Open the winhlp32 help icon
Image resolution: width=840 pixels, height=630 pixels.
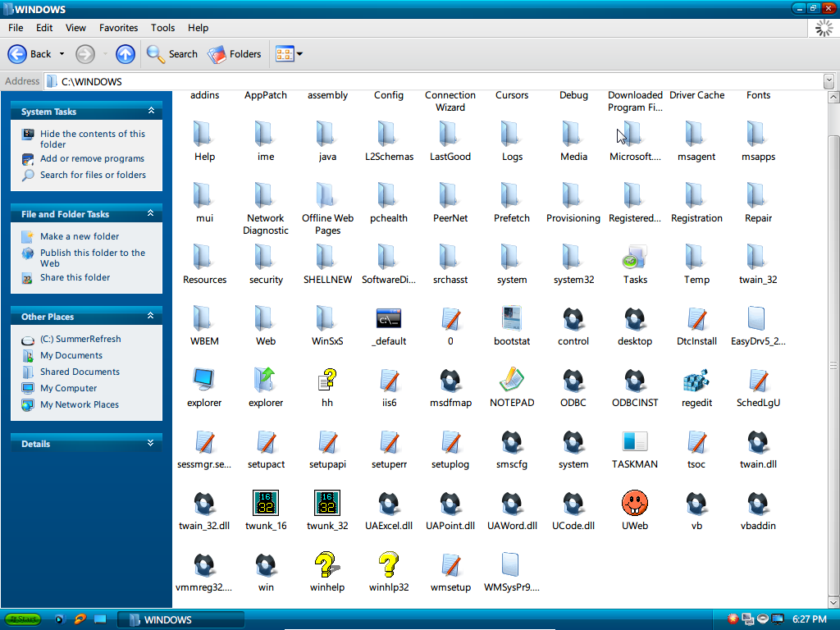[x=389, y=564]
